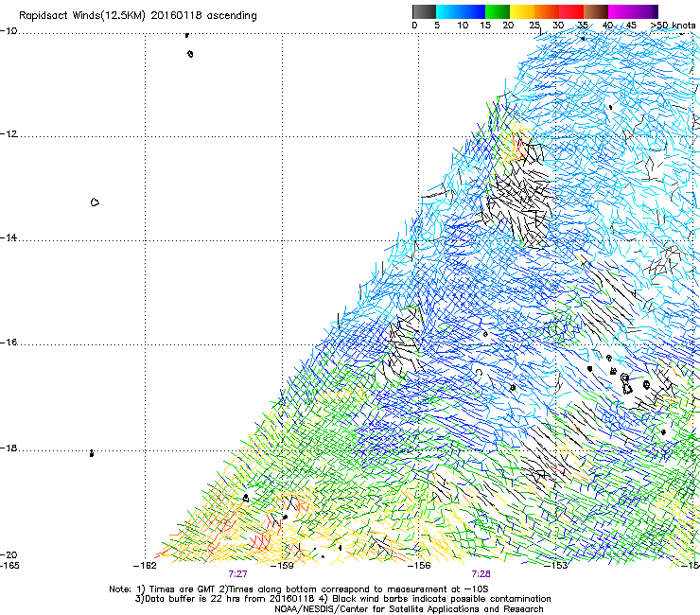Viewport: 700px width, 615px height.
Task: Click the '30' legend scale label
Action: click(x=558, y=26)
